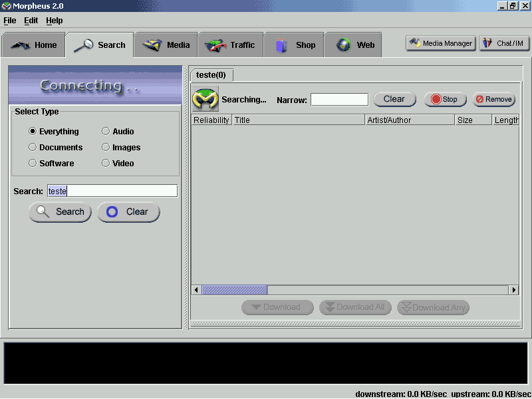Go to the Shop tab
532x399 pixels.
pyautogui.click(x=295, y=45)
